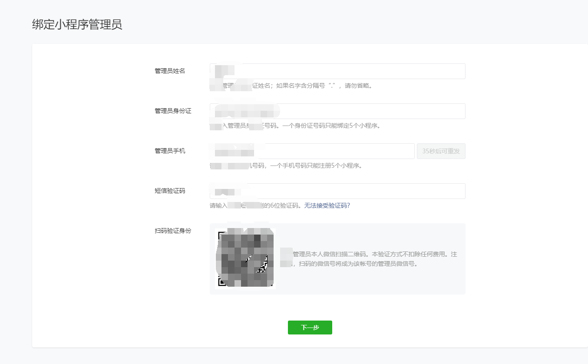
Task: Click the 管理员身份证 label
Action: [x=173, y=111]
